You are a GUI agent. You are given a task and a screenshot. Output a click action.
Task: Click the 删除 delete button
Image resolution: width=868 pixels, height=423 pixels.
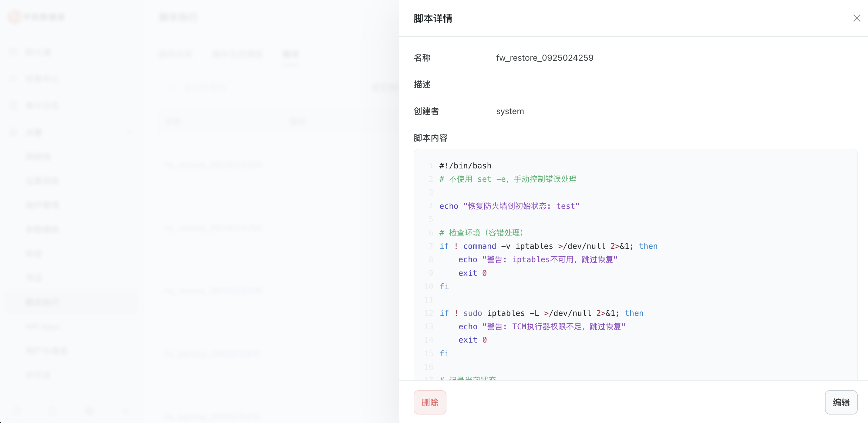click(x=430, y=402)
